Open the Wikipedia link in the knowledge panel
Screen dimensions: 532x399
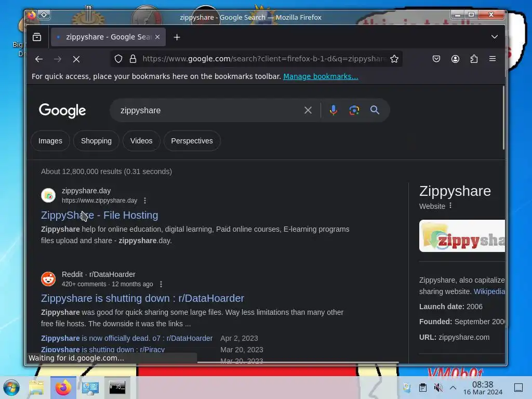tap(489, 291)
